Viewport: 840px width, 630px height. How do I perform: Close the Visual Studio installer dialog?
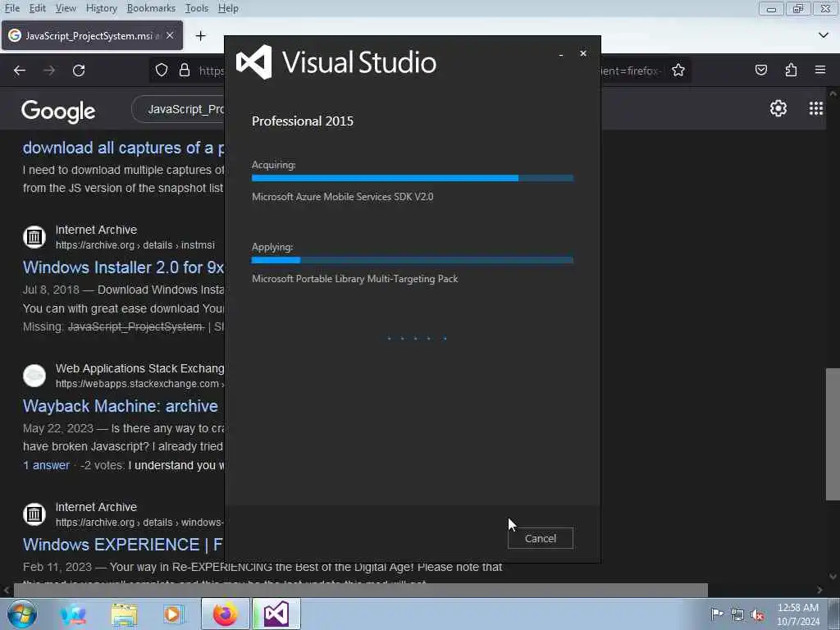tap(583, 53)
